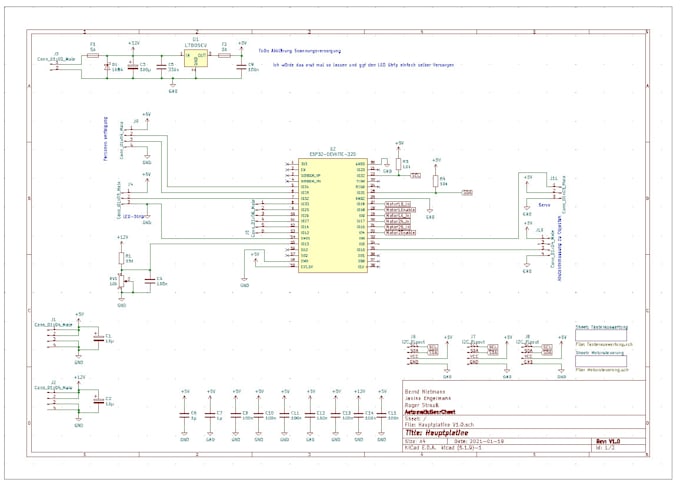Select I2C connector J7
This screenshot has width=680, height=486.
pyautogui.click(x=474, y=353)
